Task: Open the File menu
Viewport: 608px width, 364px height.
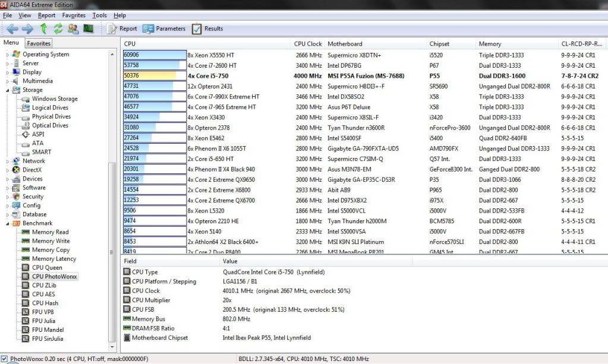Action: (7, 15)
